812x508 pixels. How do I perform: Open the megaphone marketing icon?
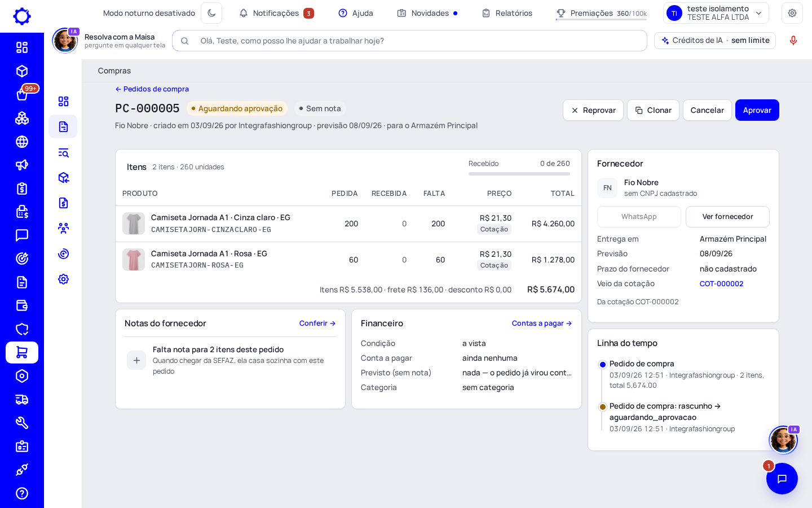(x=22, y=165)
